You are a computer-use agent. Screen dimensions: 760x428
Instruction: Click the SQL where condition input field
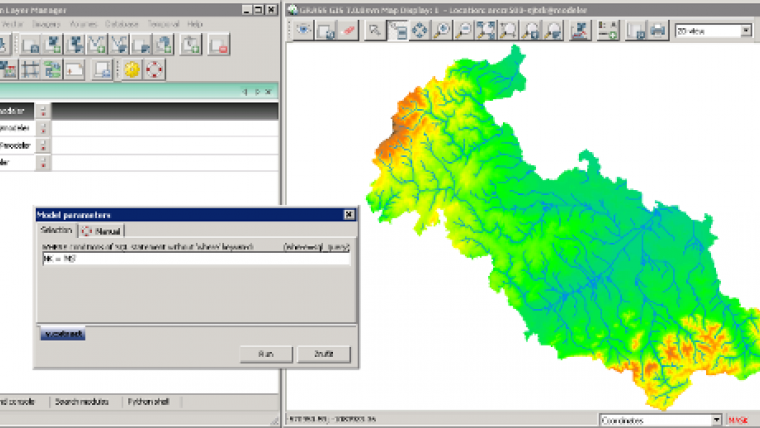point(195,258)
